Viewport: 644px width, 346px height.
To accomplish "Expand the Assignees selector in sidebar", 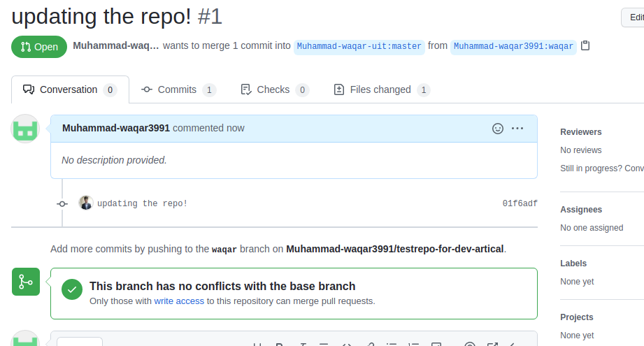I will (581, 209).
